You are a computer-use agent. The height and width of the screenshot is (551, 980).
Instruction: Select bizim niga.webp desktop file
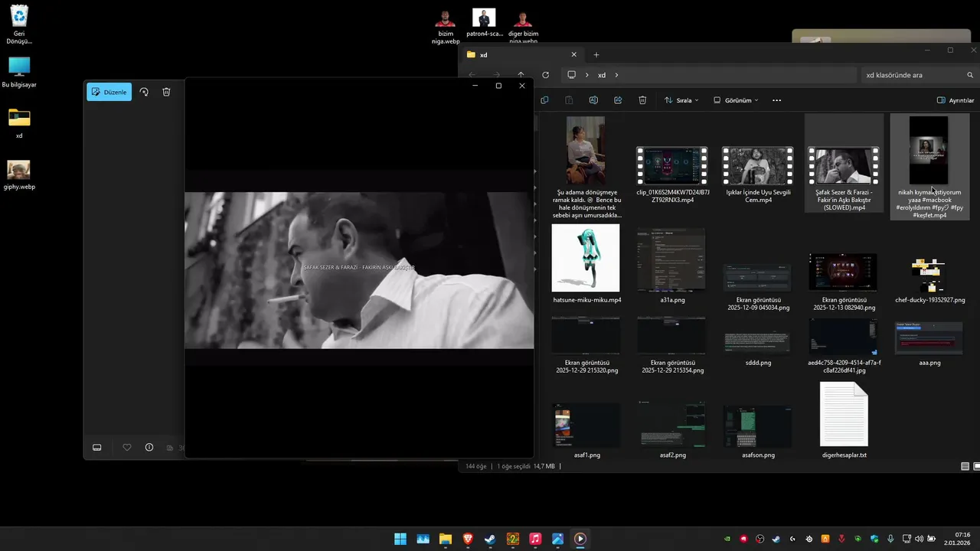pyautogui.click(x=446, y=27)
